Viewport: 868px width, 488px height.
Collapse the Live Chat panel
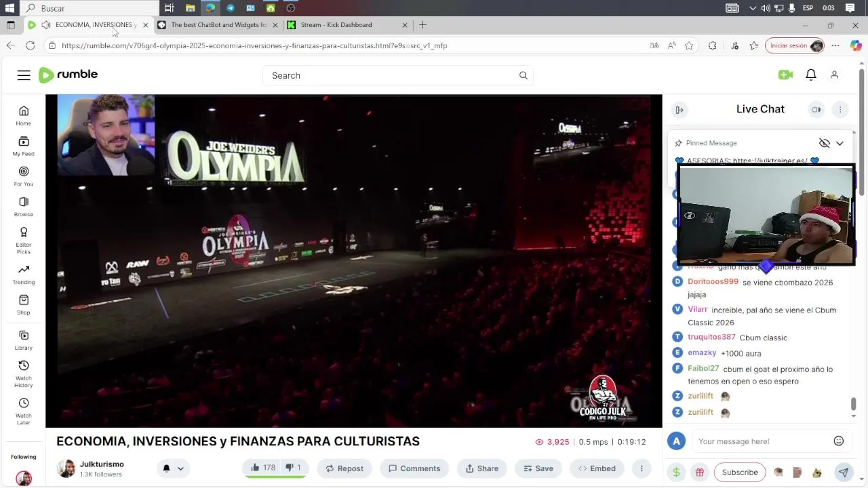click(x=679, y=110)
